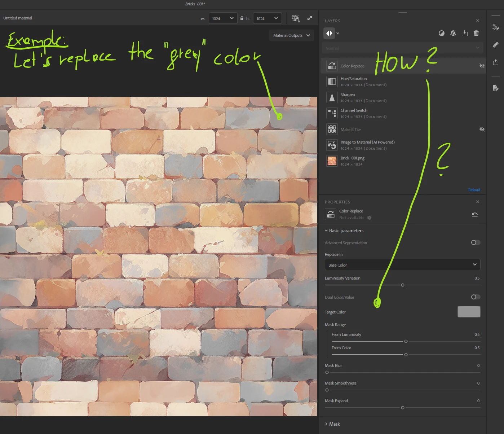Toggle the 2D/3D view icon in viewport toolbar
The width and height of the screenshot is (504, 434).
click(x=296, y=18)
